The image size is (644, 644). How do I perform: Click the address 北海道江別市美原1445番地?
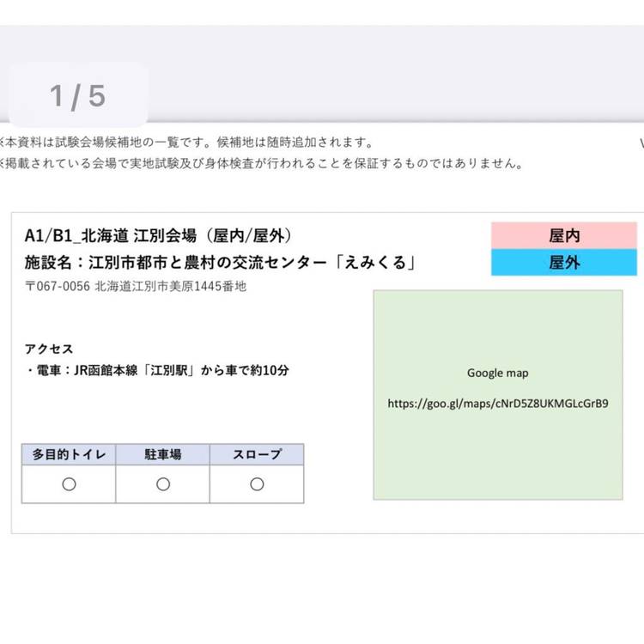[x=170, y=287]
